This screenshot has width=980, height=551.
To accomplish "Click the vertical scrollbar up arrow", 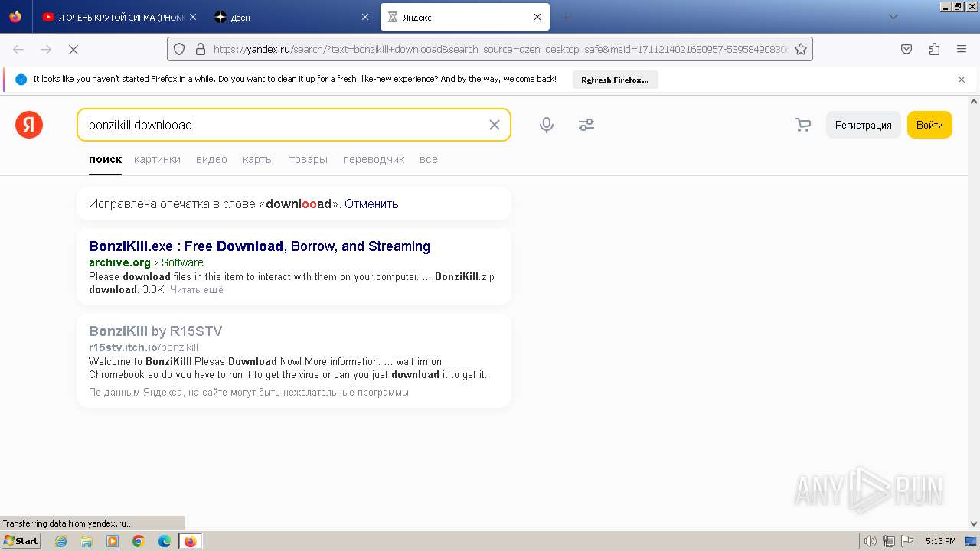I will click(x=974, y=101).
